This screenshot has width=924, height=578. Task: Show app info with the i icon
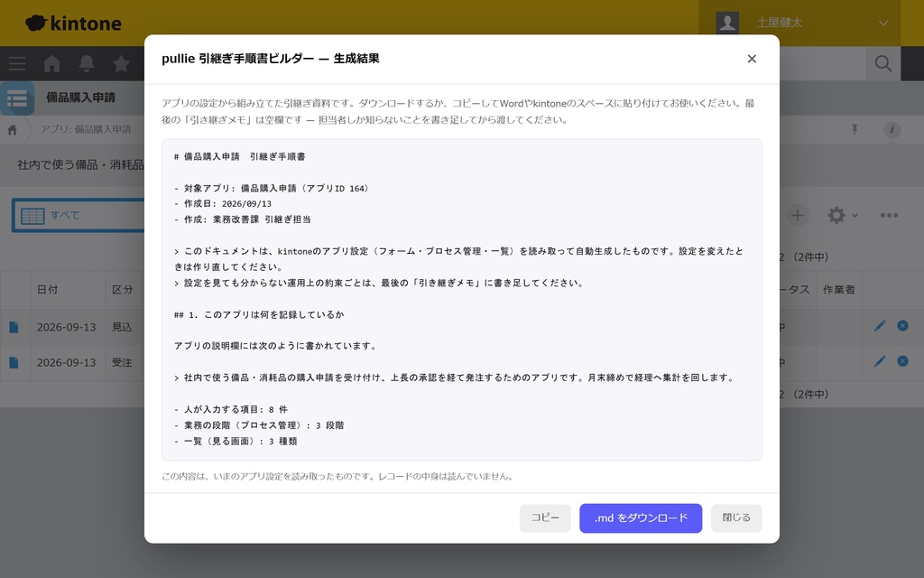(892, 130)
